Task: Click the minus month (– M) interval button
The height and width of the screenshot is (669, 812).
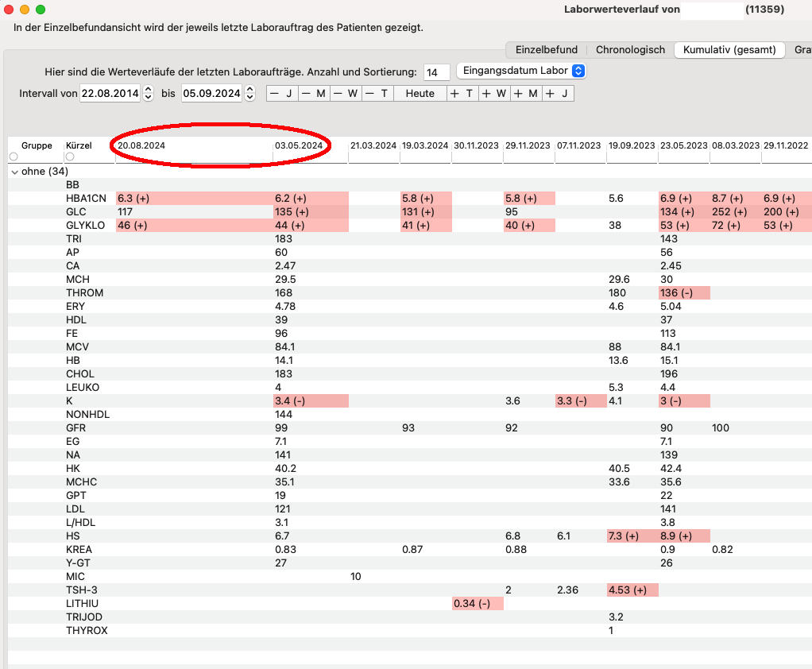Action: point(314,94)
